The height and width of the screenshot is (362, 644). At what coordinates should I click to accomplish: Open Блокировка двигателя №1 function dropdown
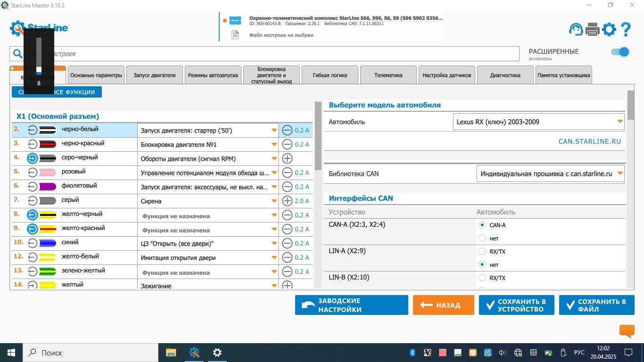(x=208, y=144)
